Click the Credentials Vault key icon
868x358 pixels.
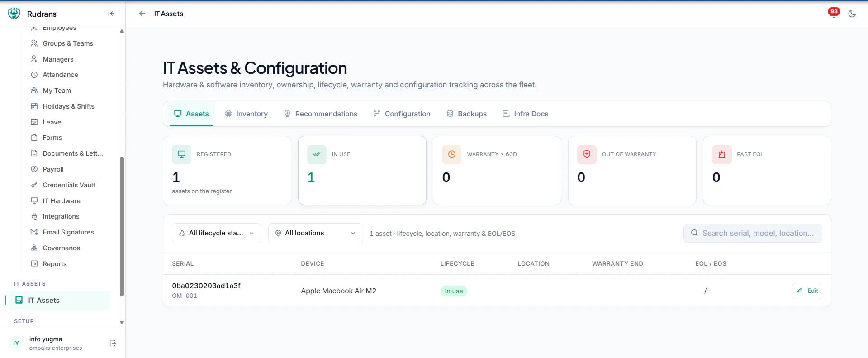click(34, 185)
